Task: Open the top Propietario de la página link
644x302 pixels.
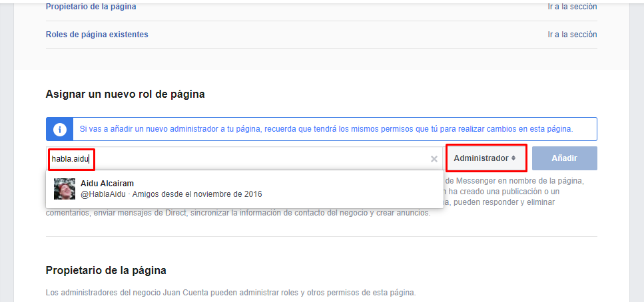Action: tap(91, 7)
